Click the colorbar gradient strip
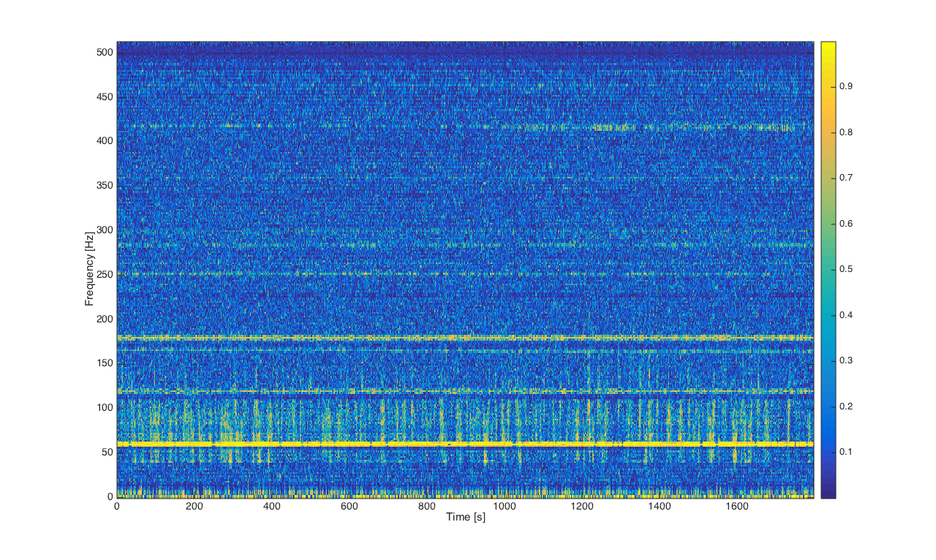 [828, 270]
